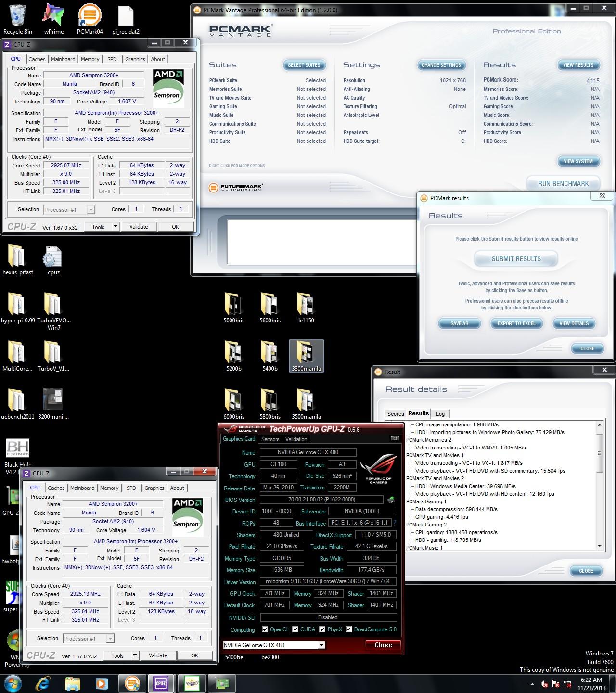This screenshot has height=693, width=616.
Task: Select the 3200manil image file icon
Action: pos(53,404)
